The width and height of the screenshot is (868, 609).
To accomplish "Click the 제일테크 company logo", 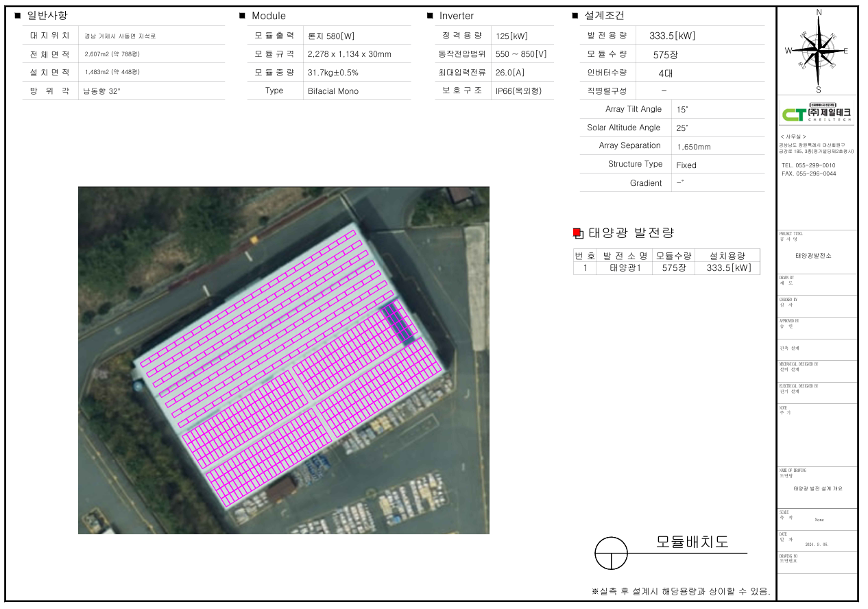I will click(x=817, y=112).
